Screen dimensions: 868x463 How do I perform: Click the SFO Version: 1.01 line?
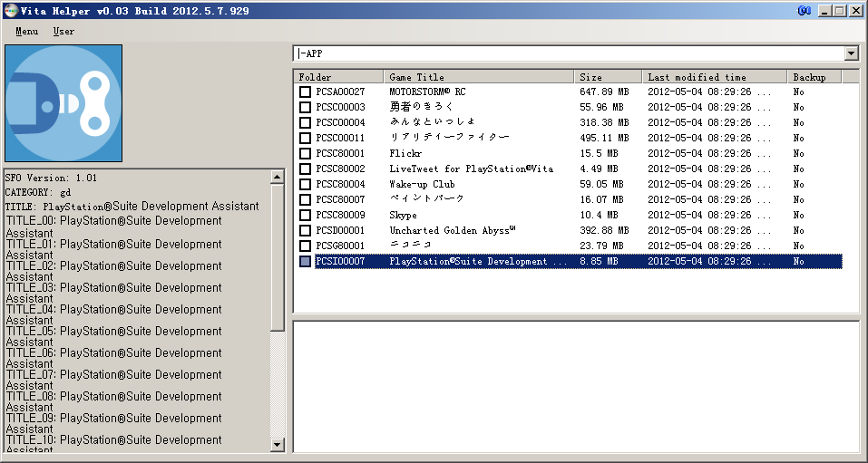51,178
